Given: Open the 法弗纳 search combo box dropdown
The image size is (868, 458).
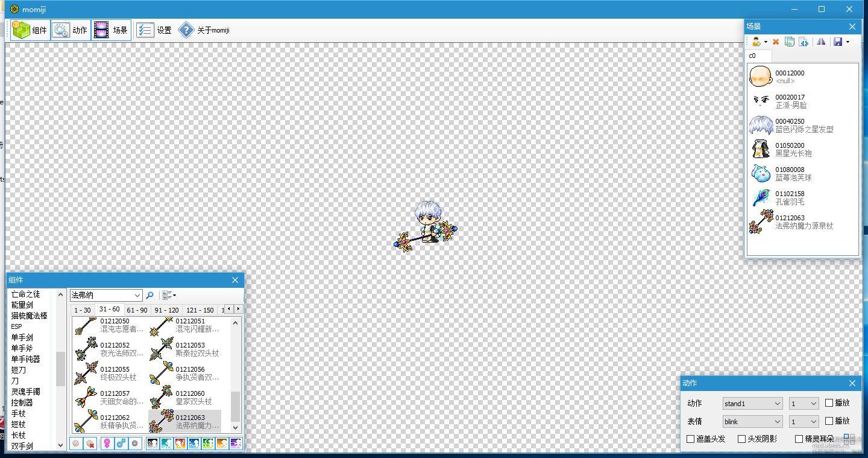Looking at the screenshot, I should [x=137, y=295].
